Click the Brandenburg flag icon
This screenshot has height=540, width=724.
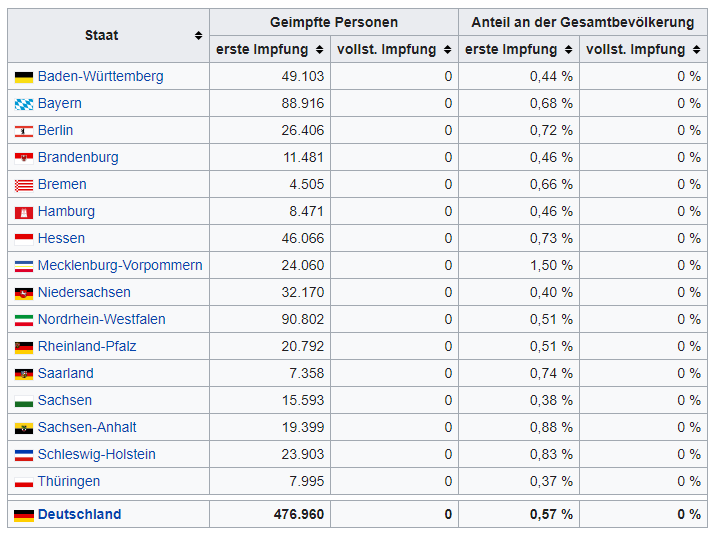pyautogui.click(x=24, y=158)
